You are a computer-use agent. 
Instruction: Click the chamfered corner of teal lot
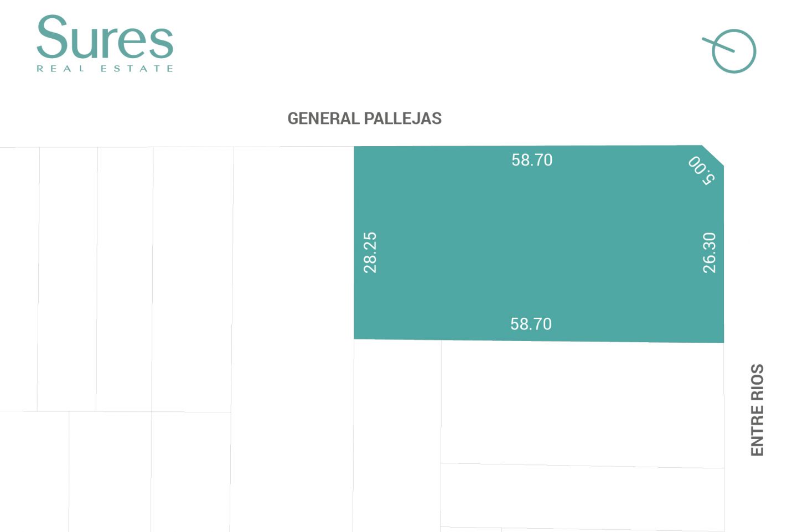tap(713, 155)
